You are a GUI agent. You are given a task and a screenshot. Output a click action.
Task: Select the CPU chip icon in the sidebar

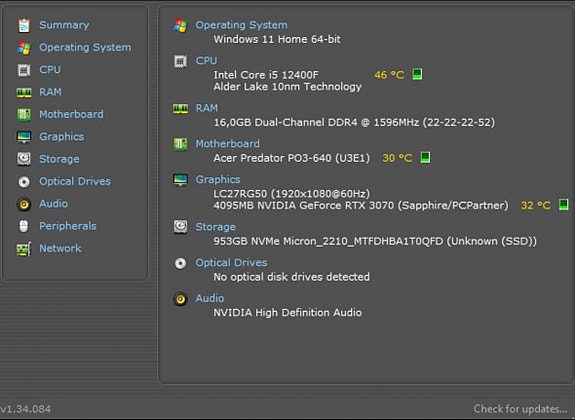24,70
